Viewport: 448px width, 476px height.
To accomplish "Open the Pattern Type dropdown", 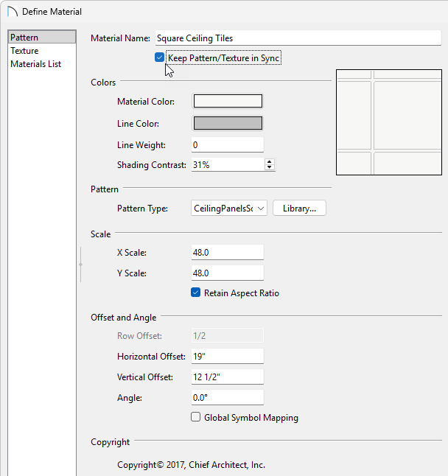I will click(228, 209).
